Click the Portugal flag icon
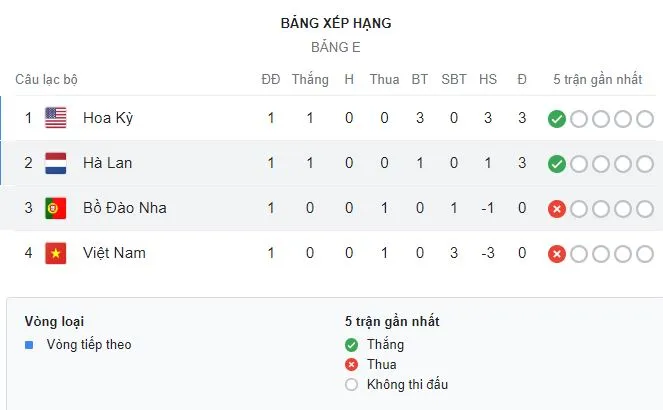Image resolution: width=663 pixels, height=410 pixels. coord(56,208)
